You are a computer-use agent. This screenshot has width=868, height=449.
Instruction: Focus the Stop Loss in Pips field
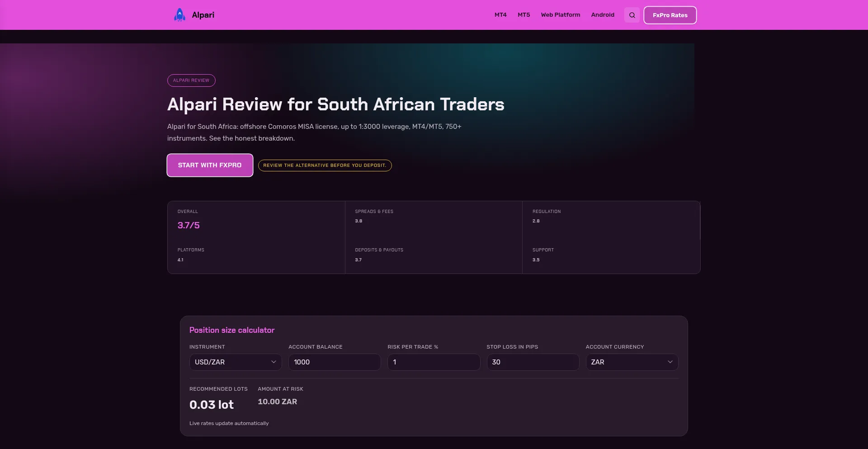point(533,362)
